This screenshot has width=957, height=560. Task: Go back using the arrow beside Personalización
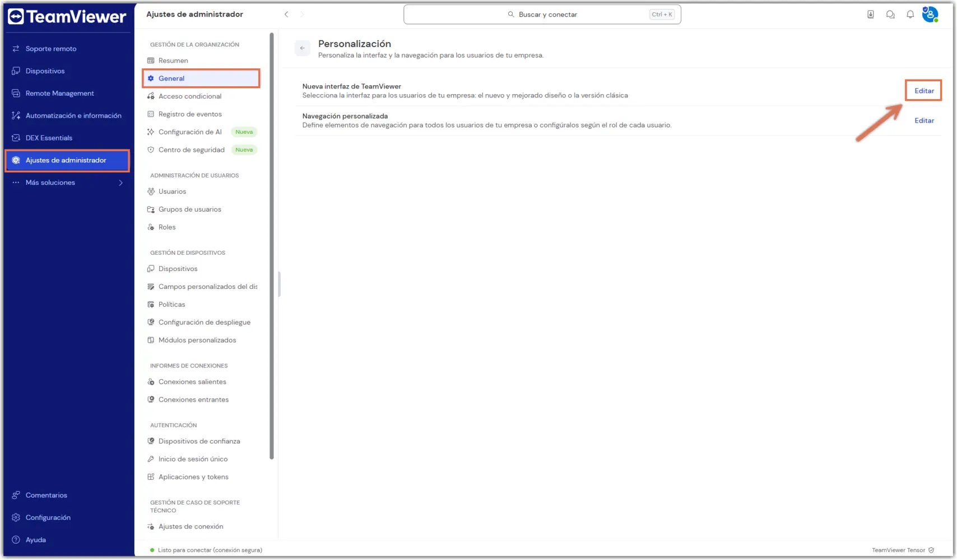(x=303, y=48)
